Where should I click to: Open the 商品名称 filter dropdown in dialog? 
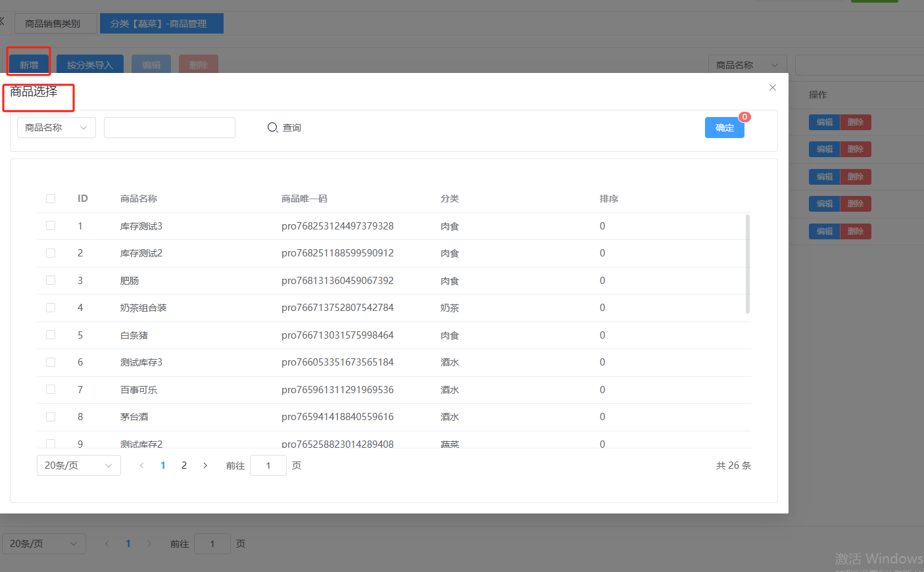(x=57, y=128)
